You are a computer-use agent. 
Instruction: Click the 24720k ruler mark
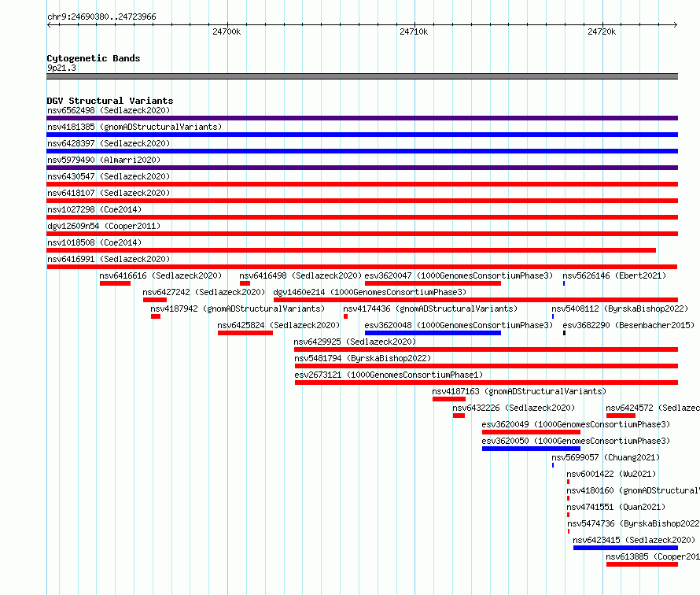602,31
